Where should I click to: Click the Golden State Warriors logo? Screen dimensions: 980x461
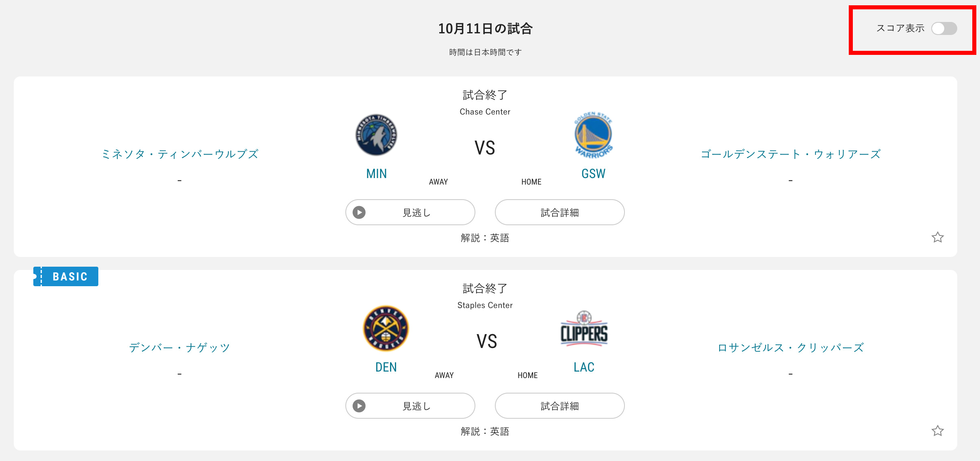[593, 135]
